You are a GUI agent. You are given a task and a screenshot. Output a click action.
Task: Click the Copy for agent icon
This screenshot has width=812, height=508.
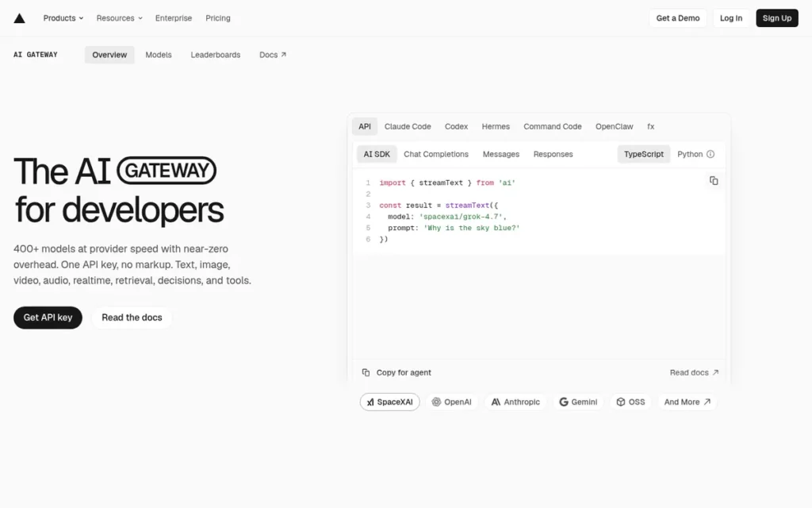coord(366,372)
